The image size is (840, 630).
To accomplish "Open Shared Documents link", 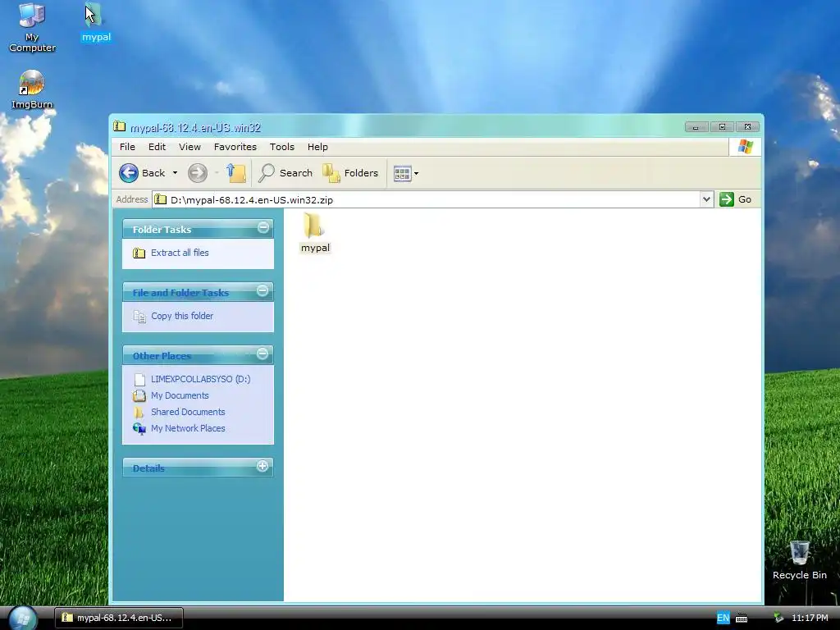I will tap(188, 412).
